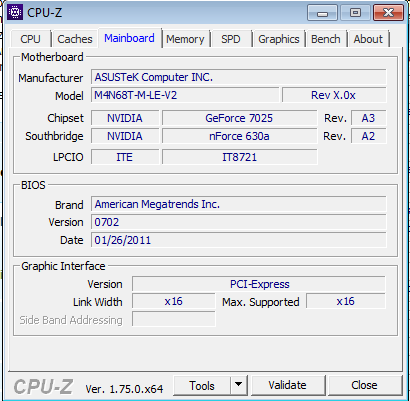Click the LPCIO vendor ITE field
410x401 pixels.
pos(125,157)
